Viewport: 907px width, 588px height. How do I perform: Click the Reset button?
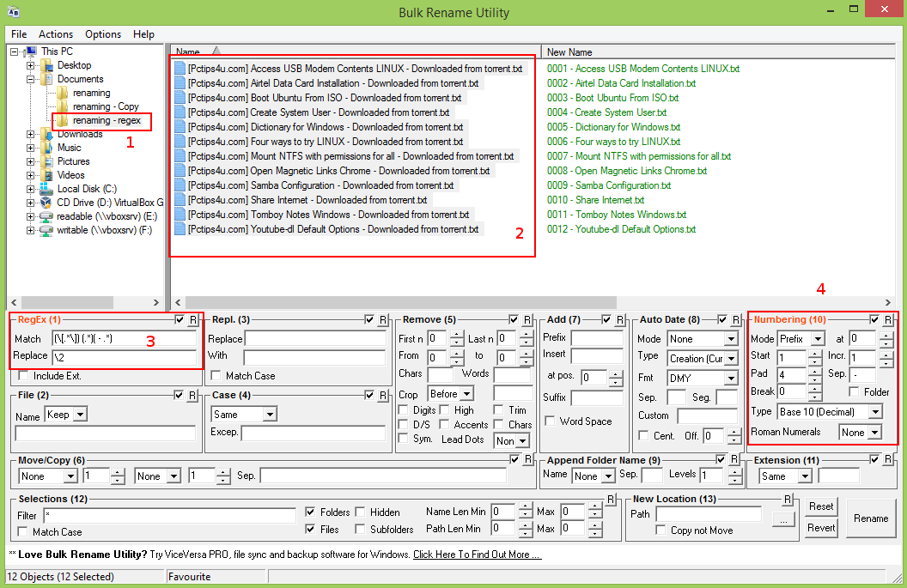tap(821, 507)
